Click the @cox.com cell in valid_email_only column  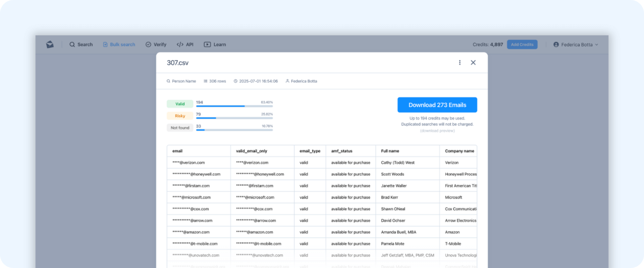[262, 209]
